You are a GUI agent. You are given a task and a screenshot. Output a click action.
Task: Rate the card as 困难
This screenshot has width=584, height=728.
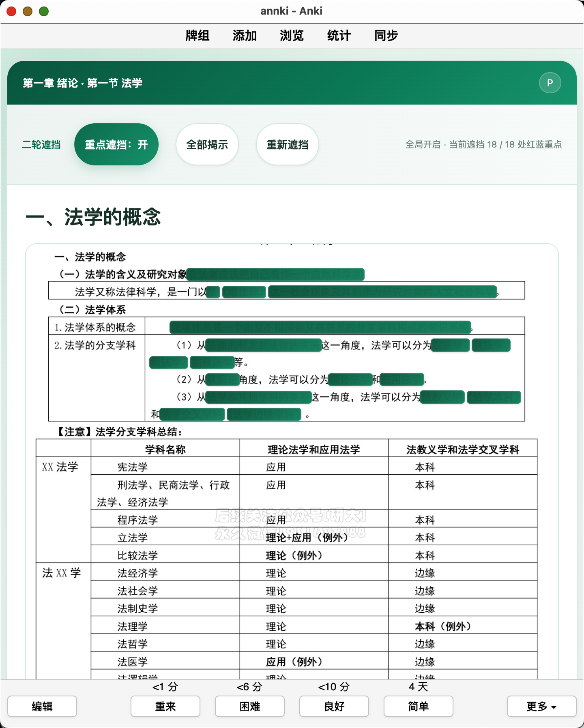pyautogui.click(x=250, y=707)
